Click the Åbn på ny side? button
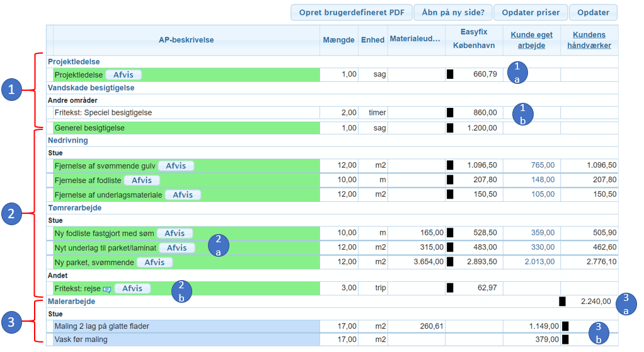 click(x=453, y=13)
